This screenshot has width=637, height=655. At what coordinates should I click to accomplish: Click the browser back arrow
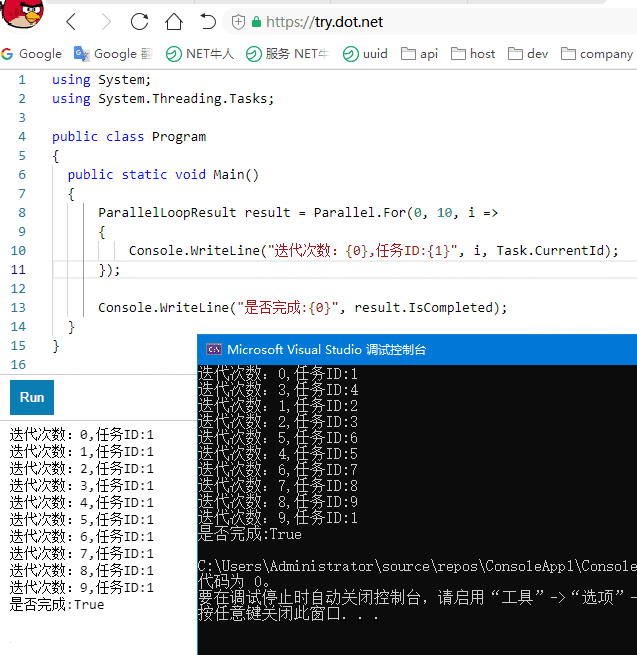[x=70, y=22]
